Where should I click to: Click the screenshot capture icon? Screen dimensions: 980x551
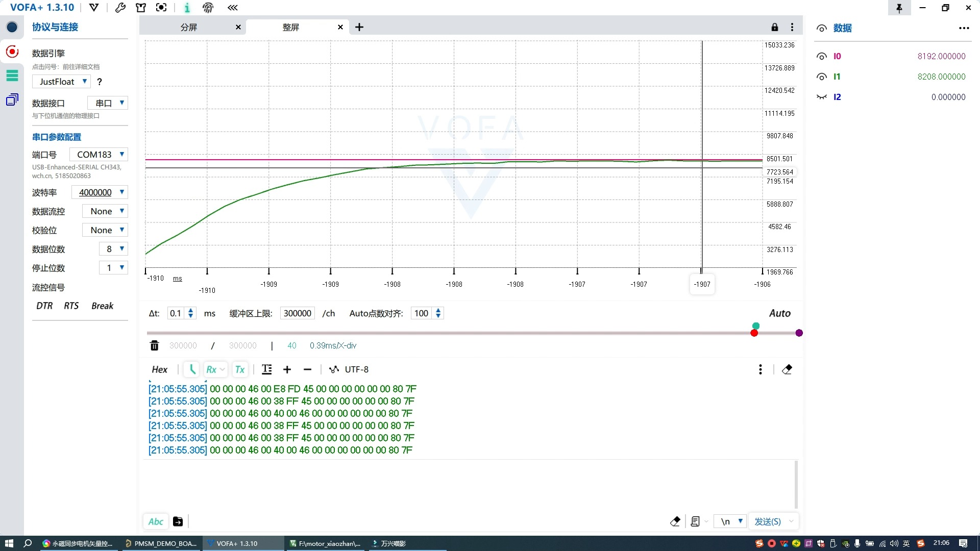tap(161, 8)
